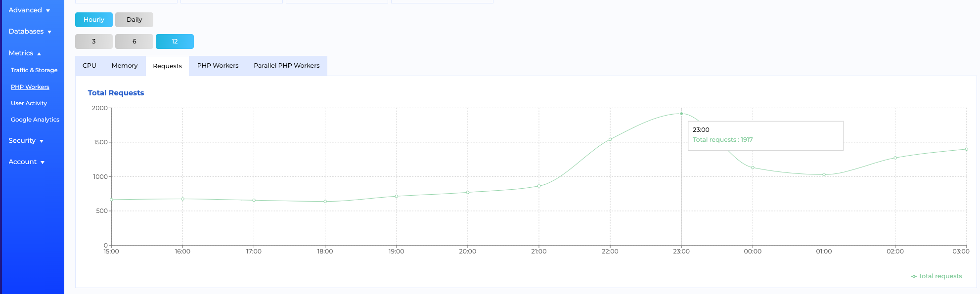Expand the Advanced sidebar menu
980x294 pixels.
[29, 10]
